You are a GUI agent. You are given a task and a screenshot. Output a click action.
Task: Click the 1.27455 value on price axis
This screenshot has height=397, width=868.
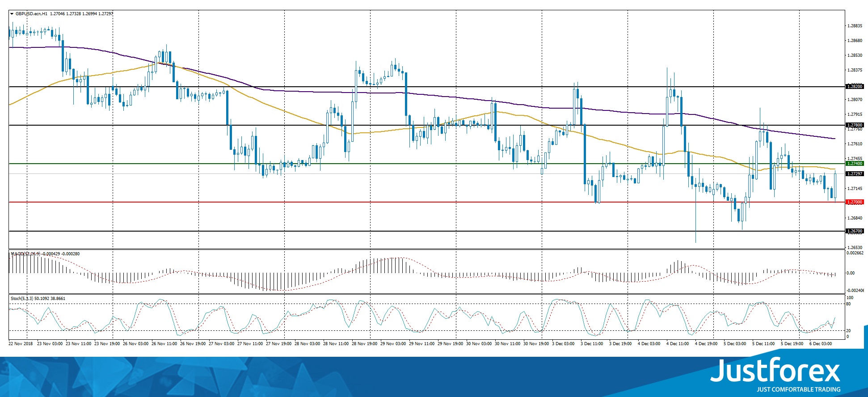coord(855,159)
